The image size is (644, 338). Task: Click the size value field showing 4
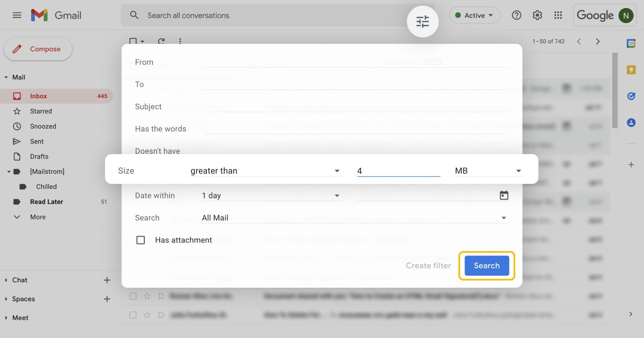398,171
